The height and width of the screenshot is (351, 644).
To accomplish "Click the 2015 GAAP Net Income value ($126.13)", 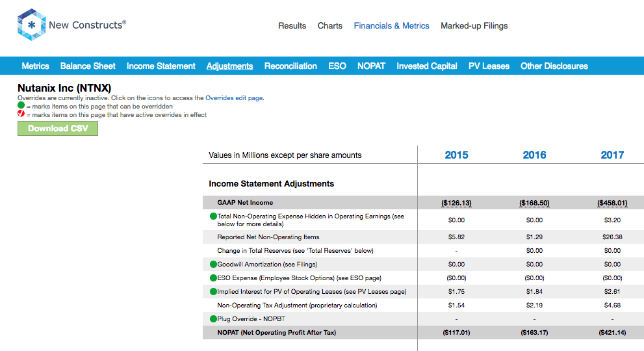I will coord(456,203).
